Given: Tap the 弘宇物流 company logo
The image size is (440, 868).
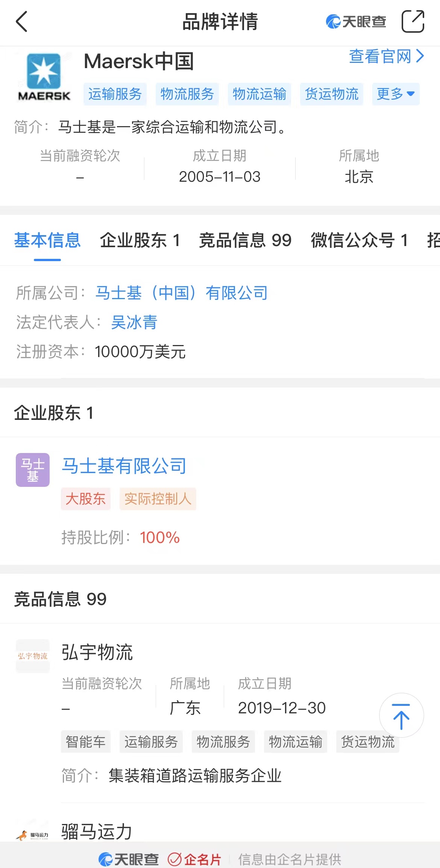Looking at the screenshot, I should click(x=33, y=656).
